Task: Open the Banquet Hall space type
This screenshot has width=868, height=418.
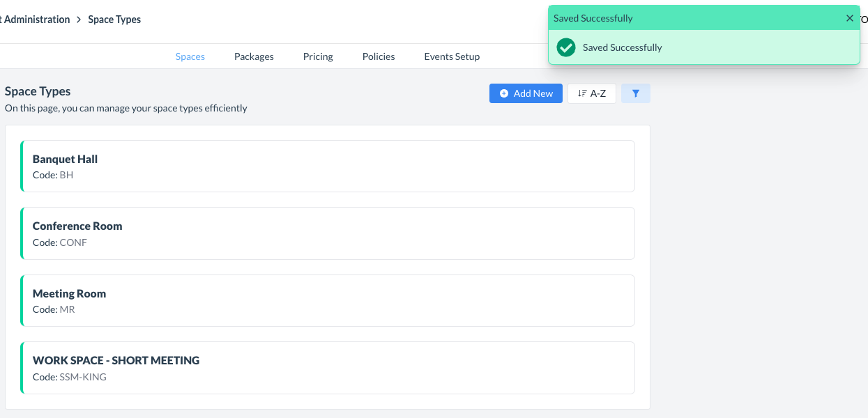Action: [x=328, y=166]
